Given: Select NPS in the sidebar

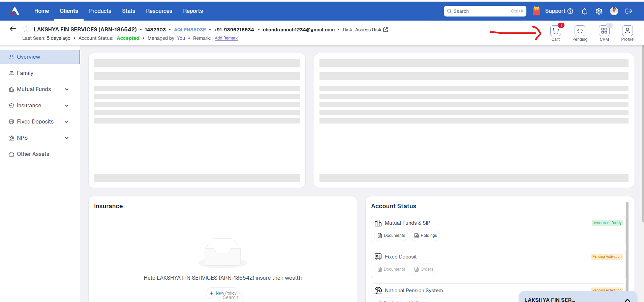Looking at the screenshot, I should point(22,138).
